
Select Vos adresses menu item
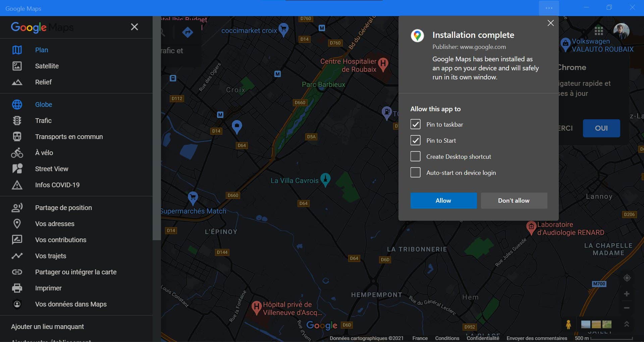point(76,224)
